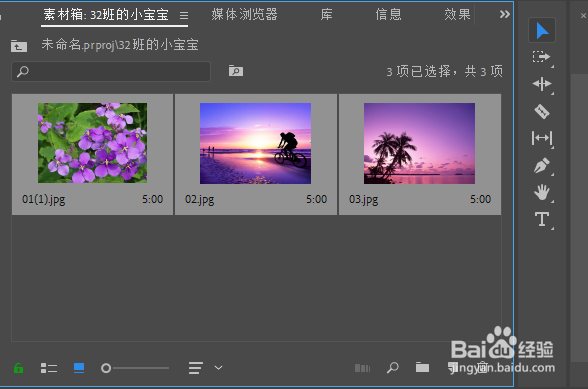Switch to 信息 tab
Viewport: 588px width, 389px height.
[x=388, y=14]
